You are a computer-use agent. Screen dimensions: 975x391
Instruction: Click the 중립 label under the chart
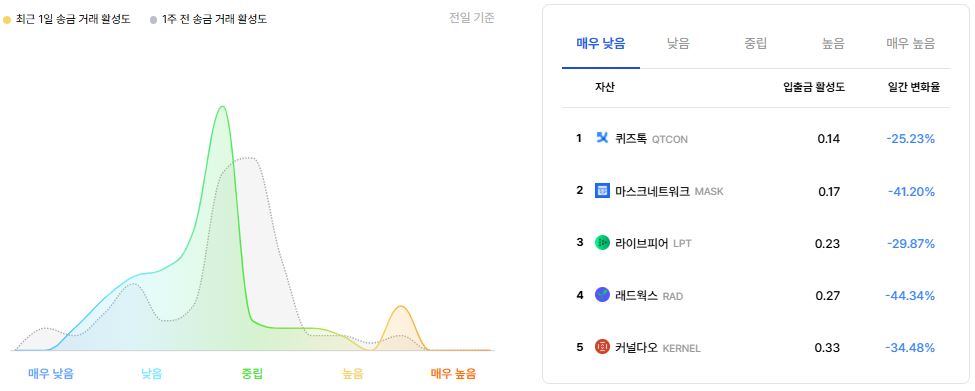252,374
